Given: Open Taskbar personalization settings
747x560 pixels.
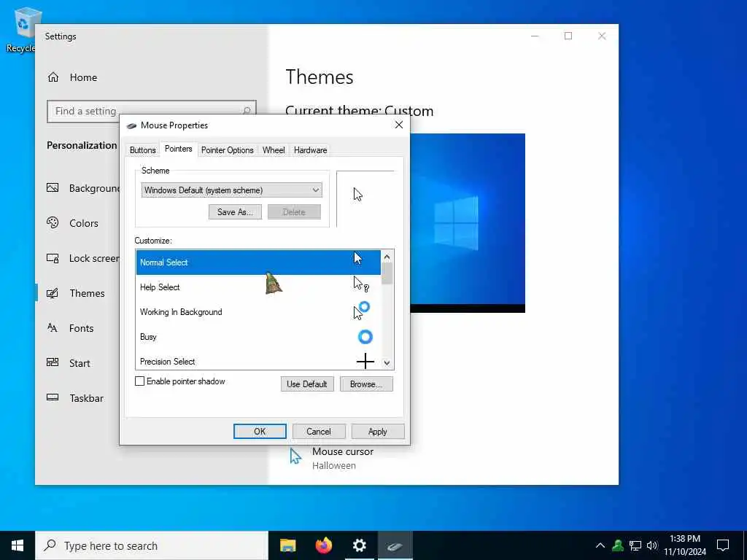Looking at the screenshot, I should 75,398.
